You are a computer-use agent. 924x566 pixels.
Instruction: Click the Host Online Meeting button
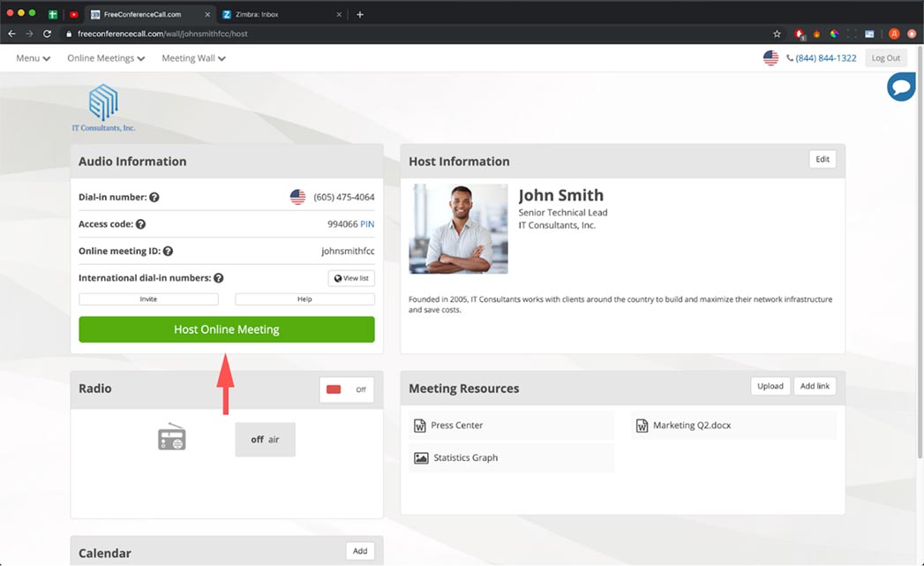(x=227, y=329)
